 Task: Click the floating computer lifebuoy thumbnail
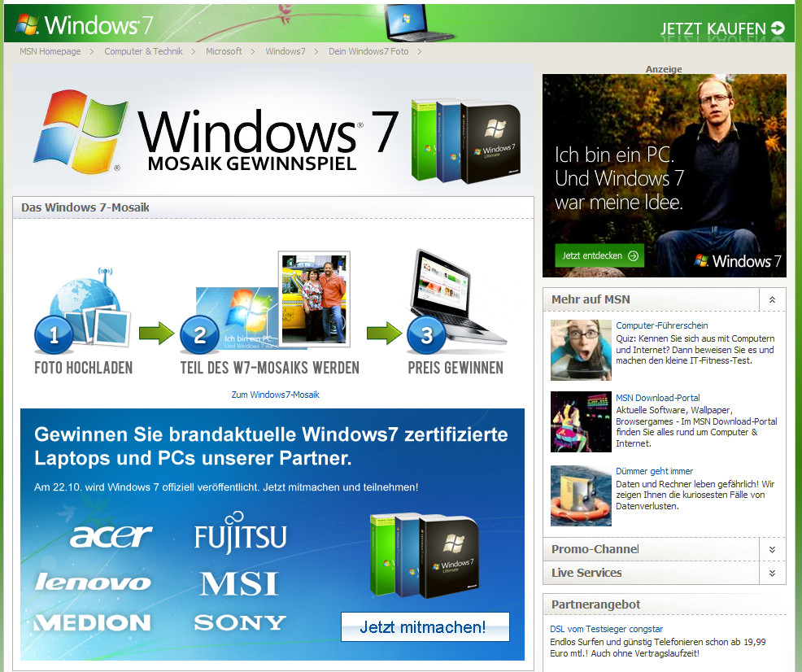(581, 495)
